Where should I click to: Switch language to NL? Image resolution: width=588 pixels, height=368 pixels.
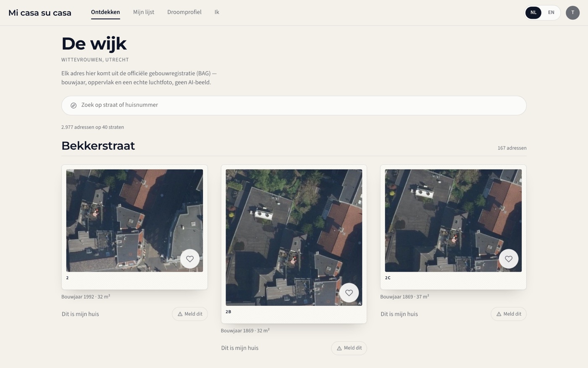tap(533, 13)
